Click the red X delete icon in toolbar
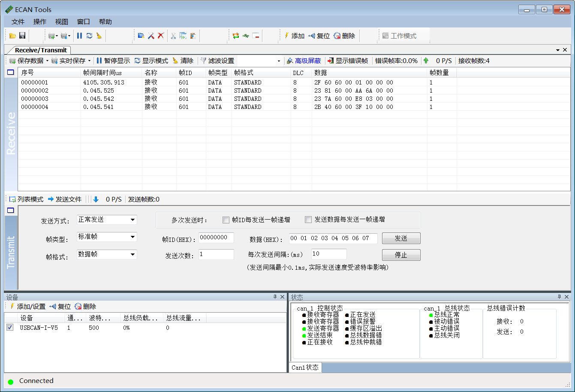This screenshot has height=392, width=575. click(x=161, y=36)
